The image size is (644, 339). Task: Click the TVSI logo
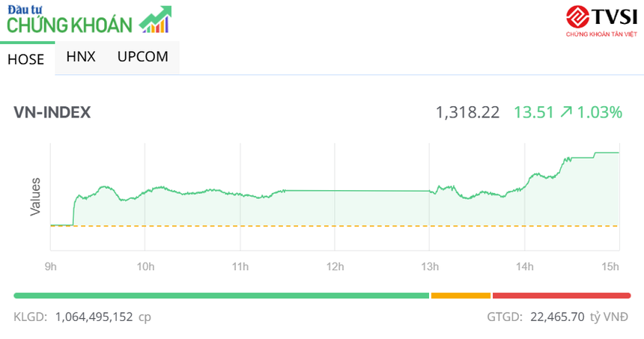(x=601, y=19)
